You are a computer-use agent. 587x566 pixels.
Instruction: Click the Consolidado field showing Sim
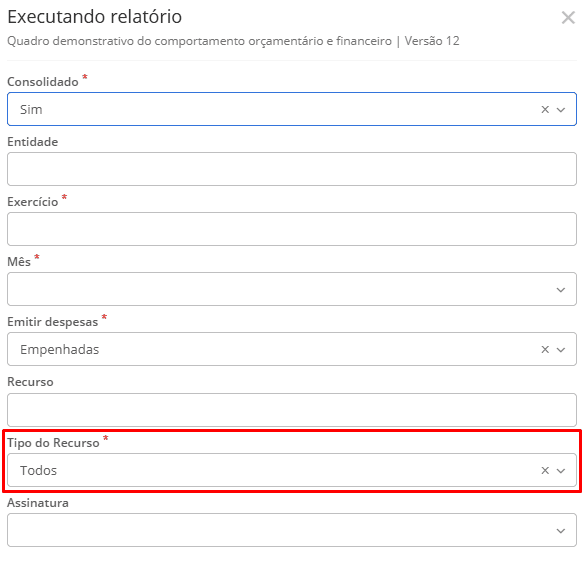292,109
